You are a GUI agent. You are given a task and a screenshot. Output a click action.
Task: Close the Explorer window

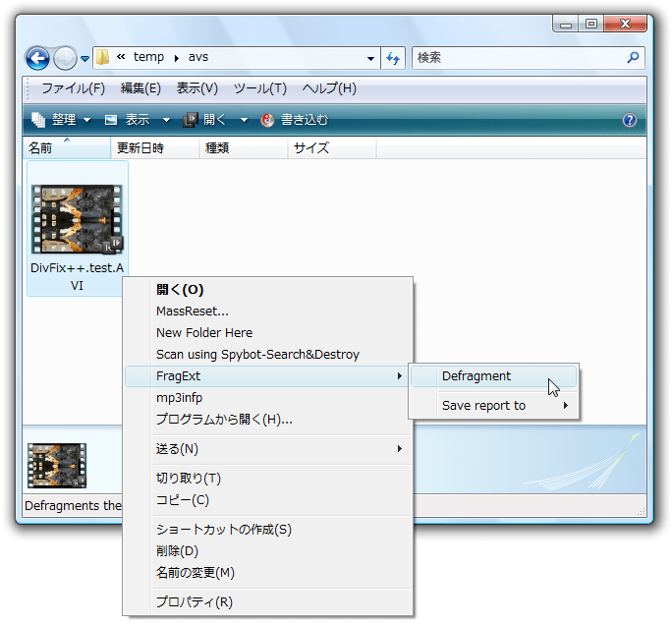click(625, 24)
